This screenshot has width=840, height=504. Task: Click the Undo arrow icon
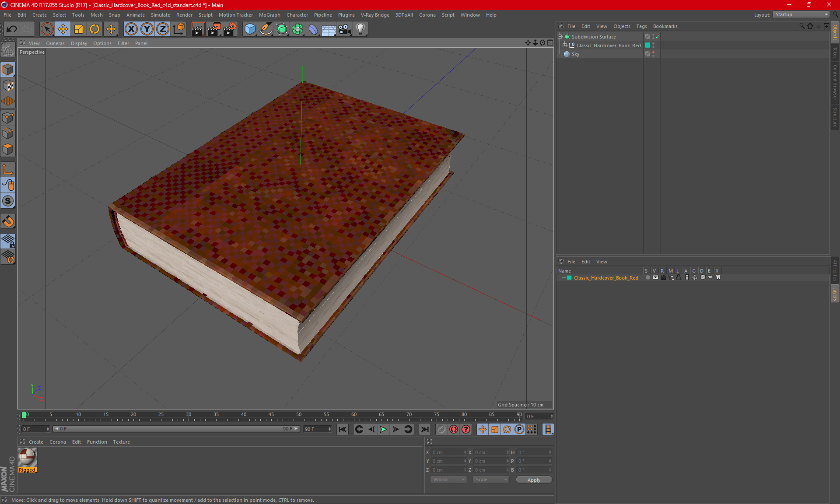[x=12, y=29]
